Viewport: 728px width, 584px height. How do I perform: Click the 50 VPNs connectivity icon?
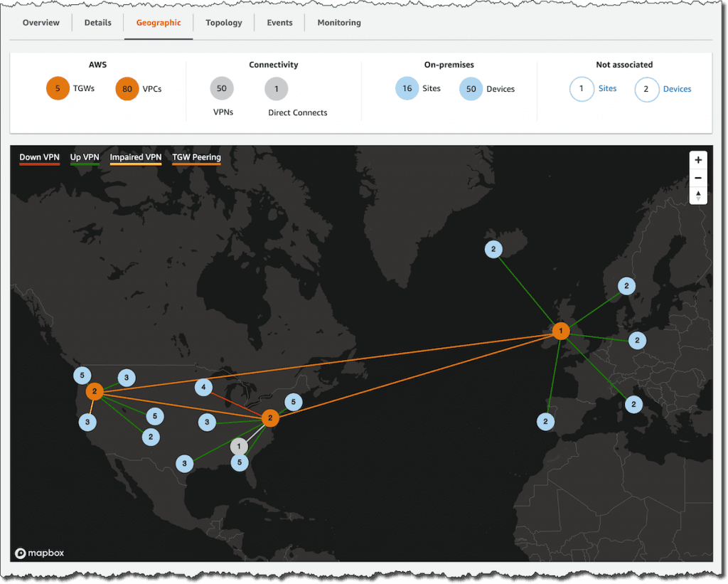(221, 88)
